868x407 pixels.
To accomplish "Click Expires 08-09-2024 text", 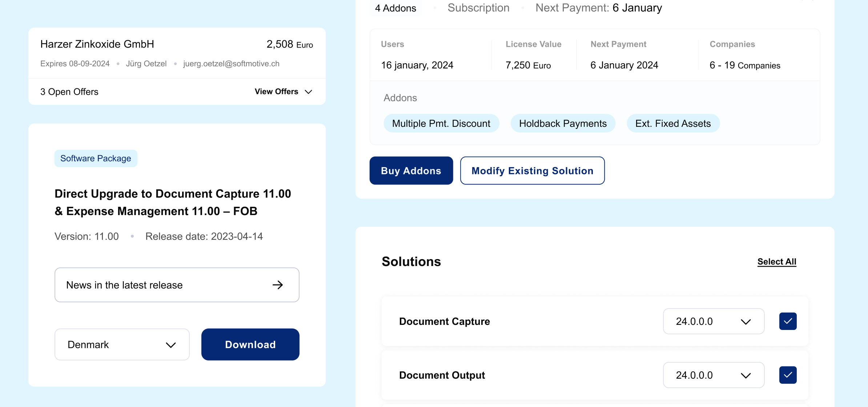I will 75,64.
